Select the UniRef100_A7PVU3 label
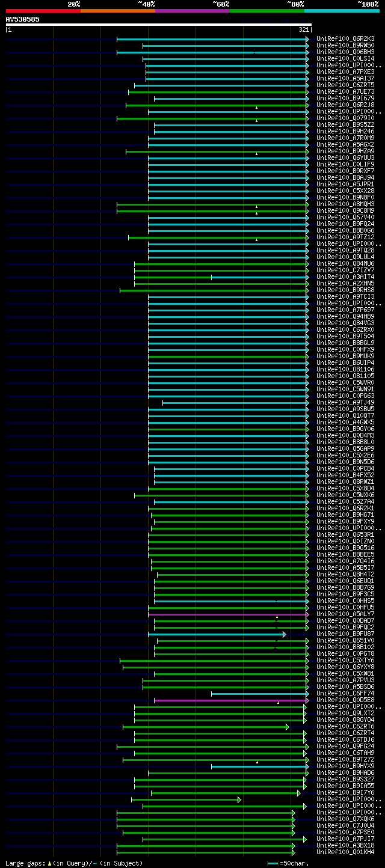The height and width of the screenshot is (868, 385). (x=345, y=680)
